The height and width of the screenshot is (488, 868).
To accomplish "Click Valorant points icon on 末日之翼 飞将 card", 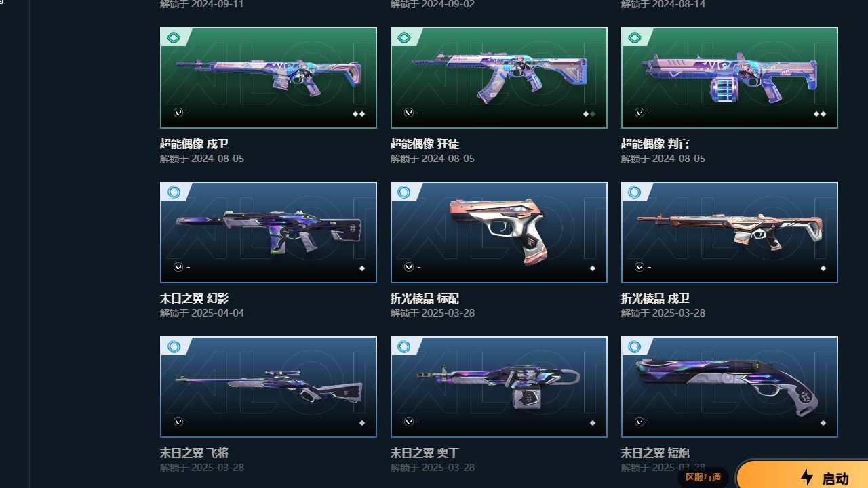I will (x=178, y=422).
